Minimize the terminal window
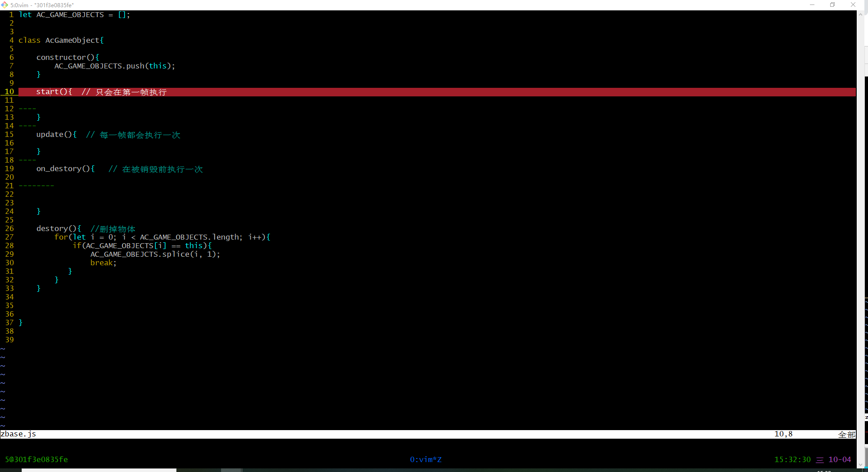 [x=812, y=5]
